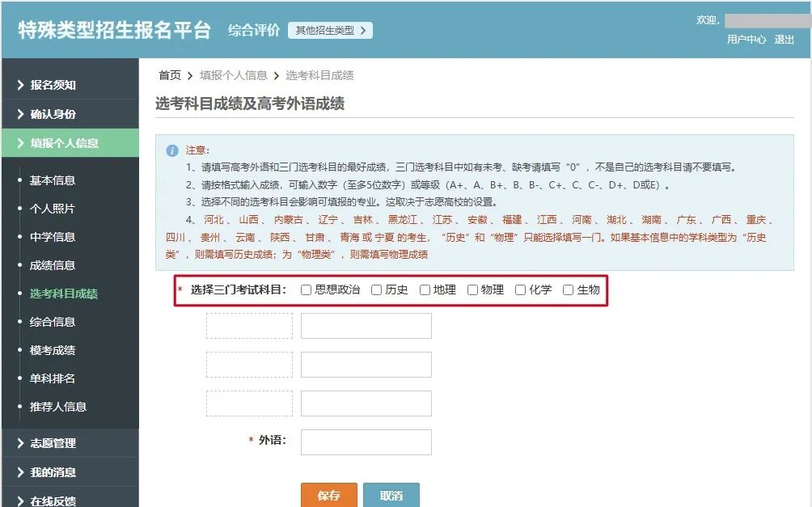This screenshot has height=507, width=812.
Task: Expand the 在线反馈 sidebar section
Action: pyautogui.click(x=70, y=499)
